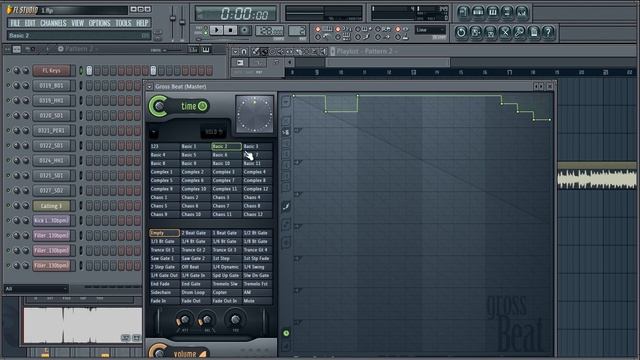Screen dimensions: 640x360
Task: Open the EDIT menu
Action: pyautogui.click(x=30, y=23)
